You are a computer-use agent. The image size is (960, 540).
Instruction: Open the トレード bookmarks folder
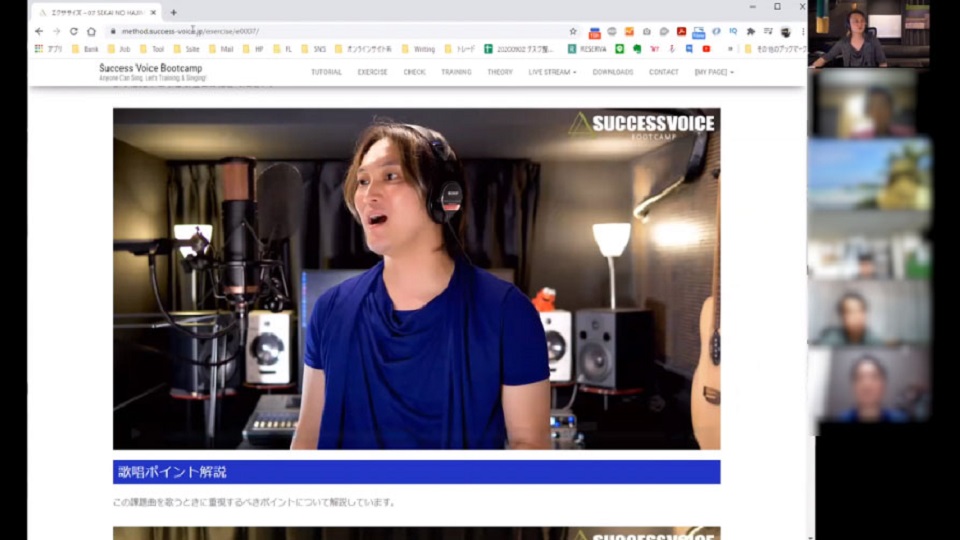[x=459, y=49]
